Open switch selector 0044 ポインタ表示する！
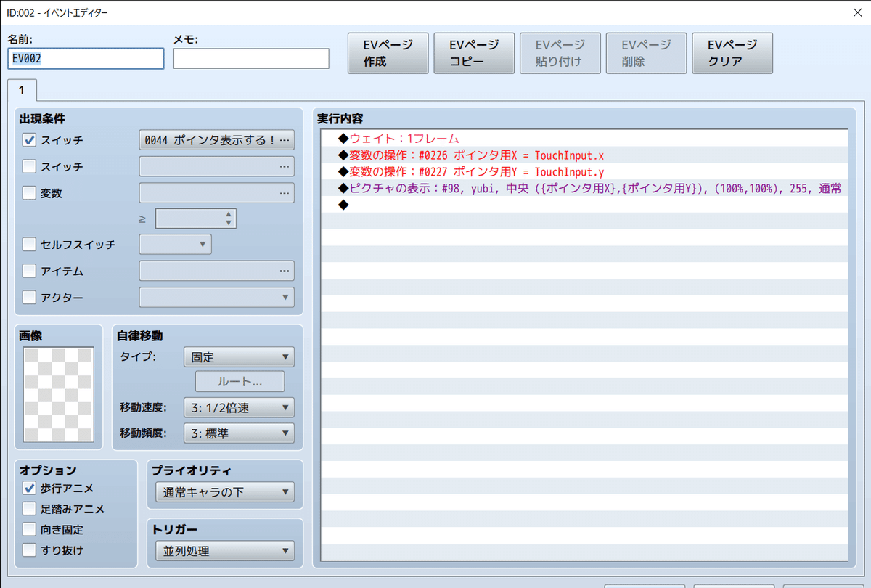Viewport: 871px width, 588px height. [216, 140]
